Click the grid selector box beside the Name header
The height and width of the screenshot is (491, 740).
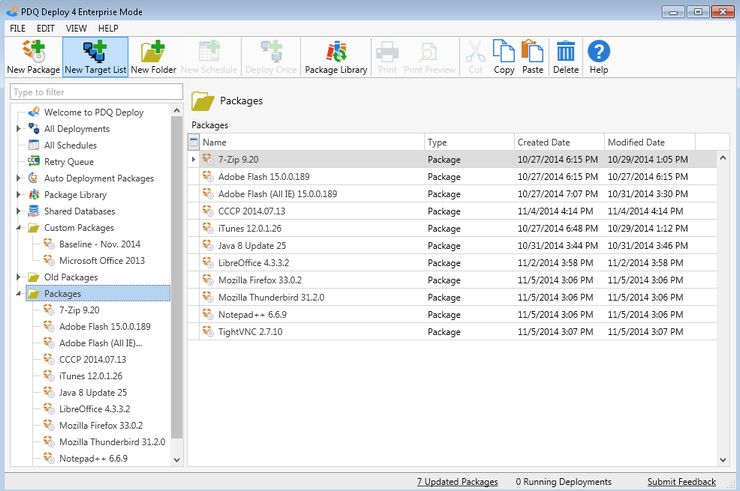coord(193,142)
